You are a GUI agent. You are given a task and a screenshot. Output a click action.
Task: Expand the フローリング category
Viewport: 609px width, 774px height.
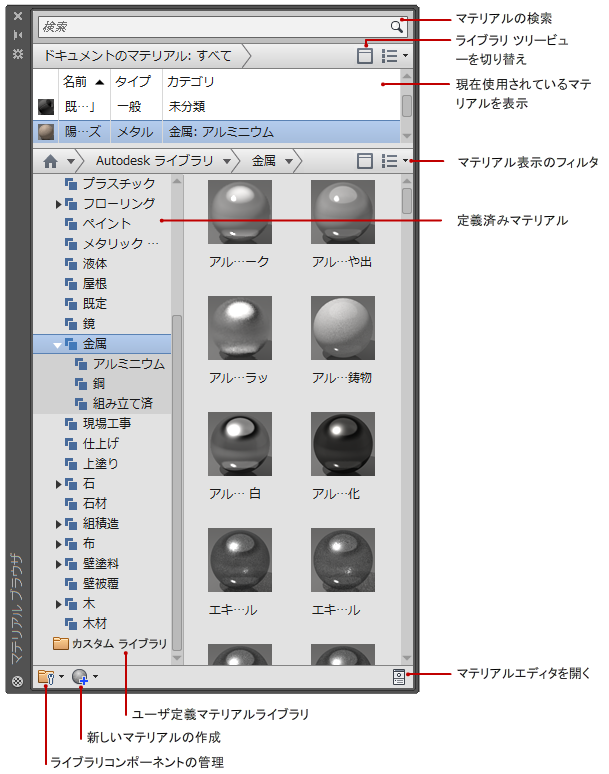pyautogui.click(x=58, y=204)
